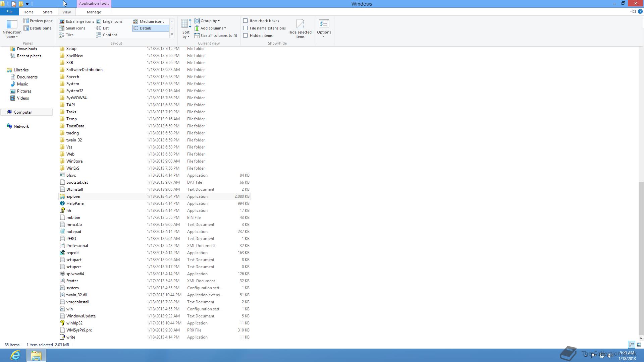Click File Explorer taskbar button

36,355
